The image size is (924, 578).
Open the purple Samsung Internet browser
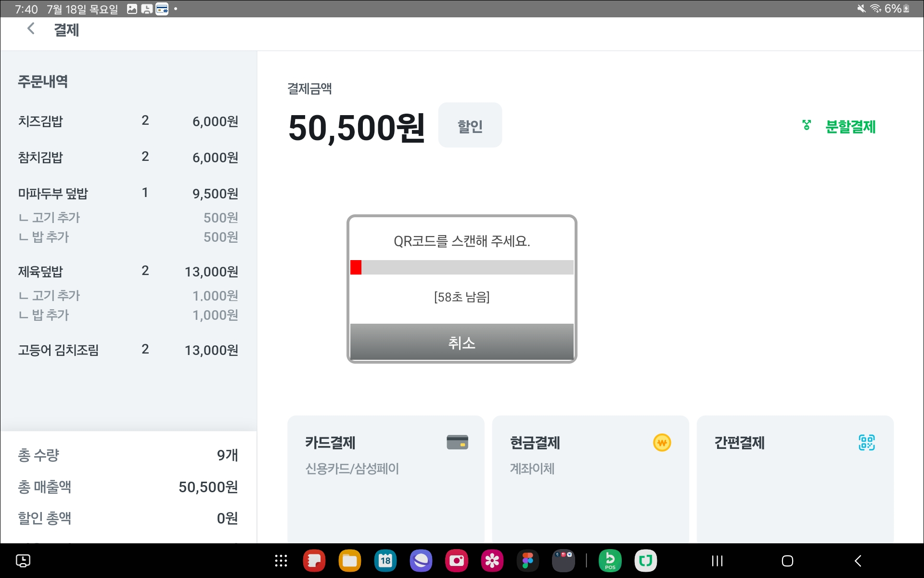click(421, 561)
